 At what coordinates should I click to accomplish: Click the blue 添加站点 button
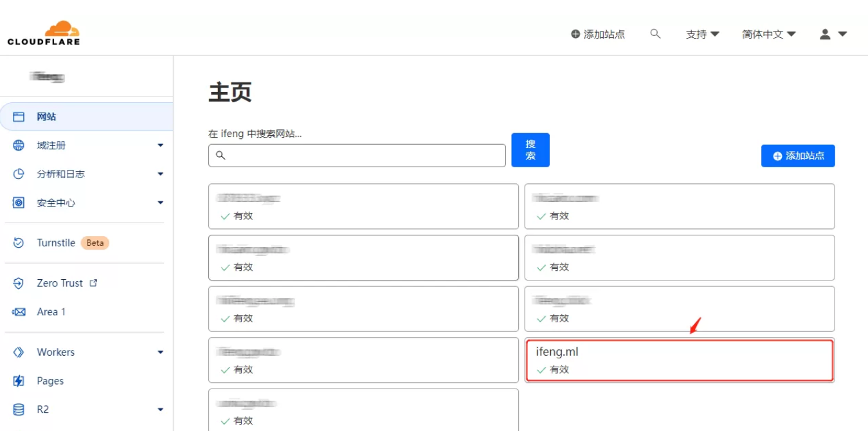pyautogui.click(x=798, y=156)
